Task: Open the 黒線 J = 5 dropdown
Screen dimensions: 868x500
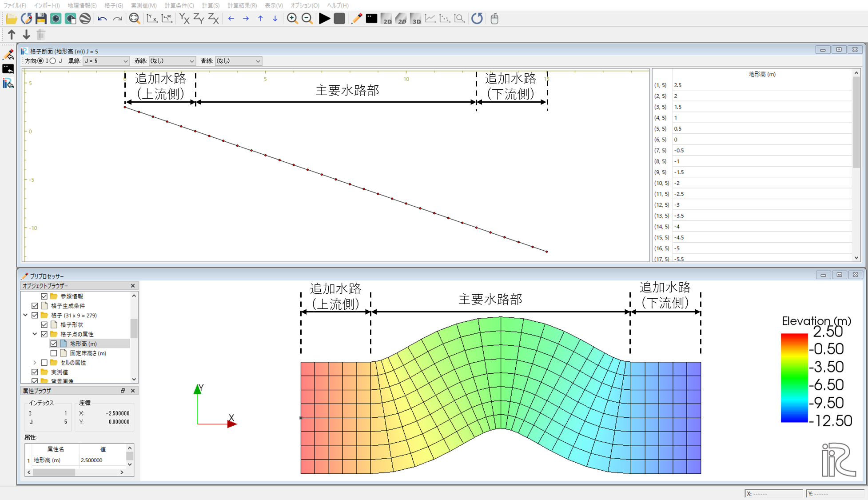Action: pos(106,61)
